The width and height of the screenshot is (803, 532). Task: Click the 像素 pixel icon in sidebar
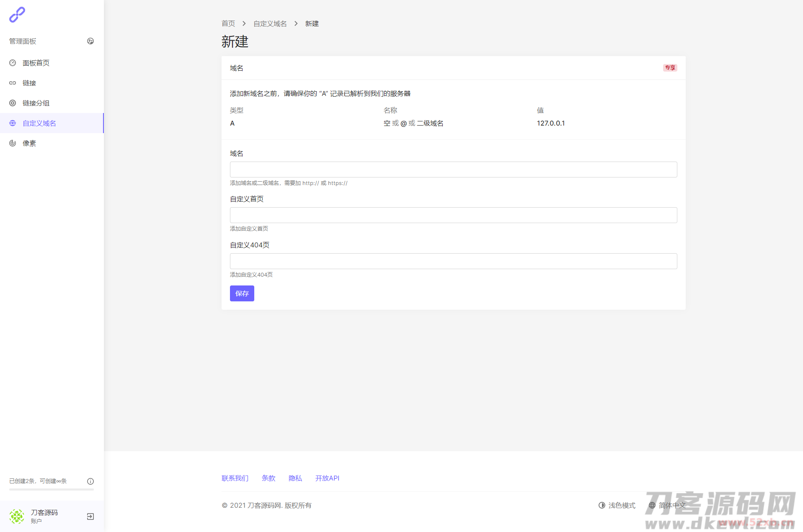[13, 143]
